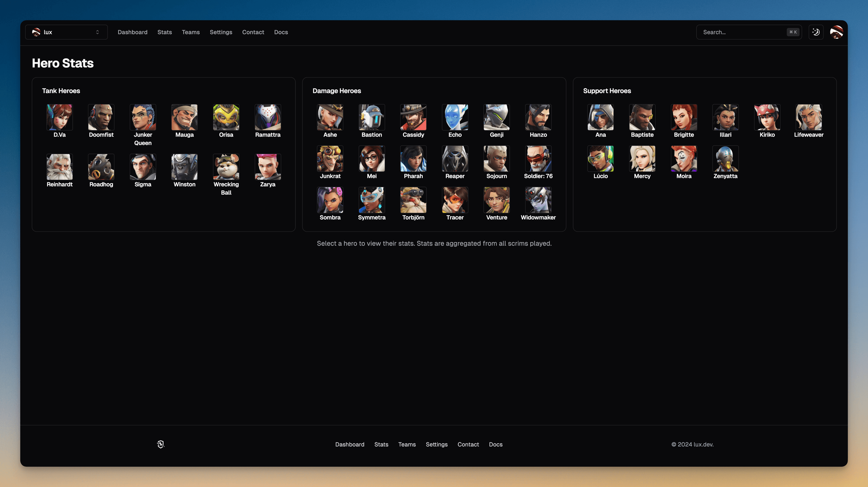
Task: Click the footer Teams link
Action: (x=407, y=444)
